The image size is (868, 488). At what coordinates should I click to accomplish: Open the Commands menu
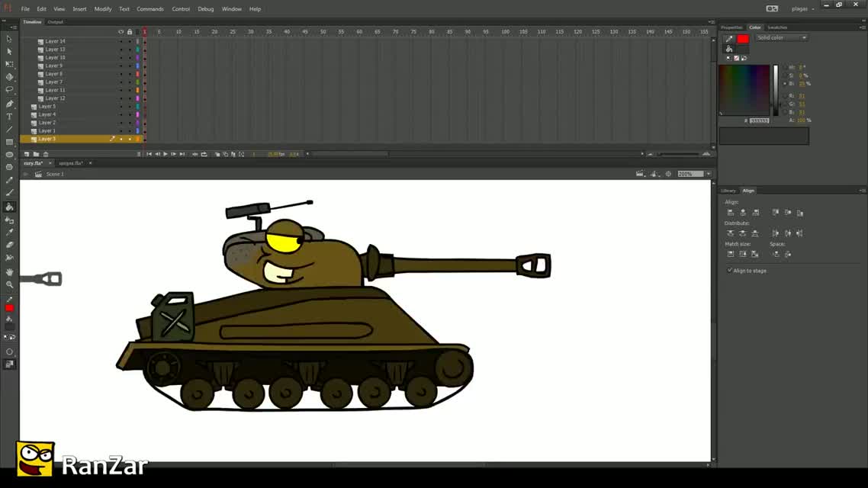pos(150,9)
